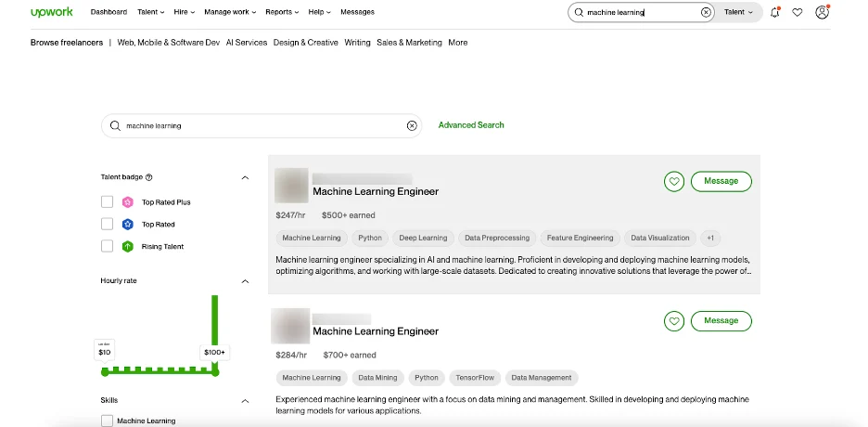868x427 pixels.
Task: Click magnifier icon in main search bar
Action: pos(115,125)
